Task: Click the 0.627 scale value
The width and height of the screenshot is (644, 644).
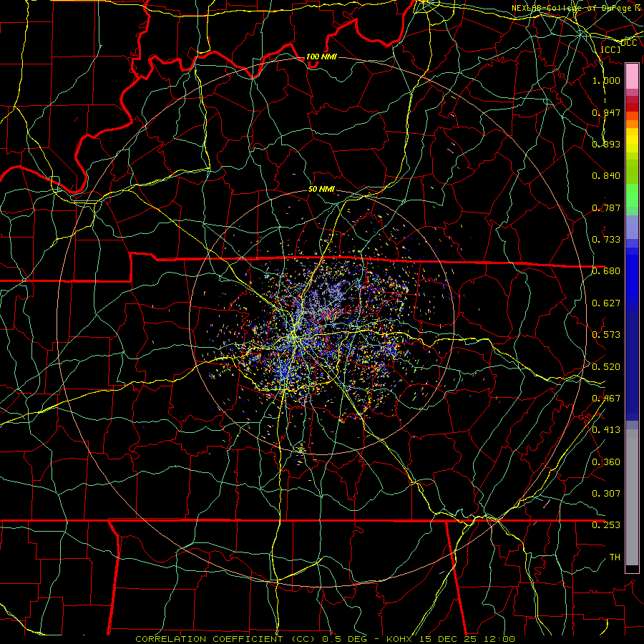Action: coord(606,303)
